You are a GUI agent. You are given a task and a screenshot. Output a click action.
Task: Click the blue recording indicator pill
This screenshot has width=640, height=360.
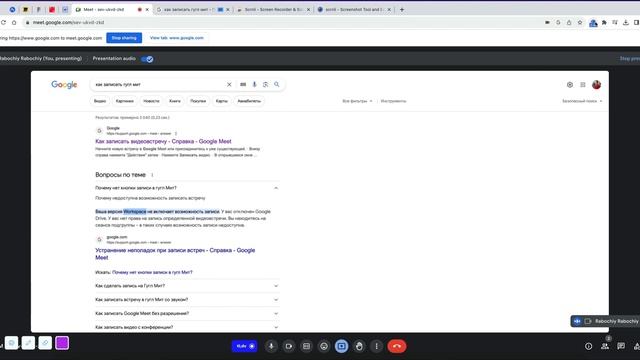tap(244, 346)
